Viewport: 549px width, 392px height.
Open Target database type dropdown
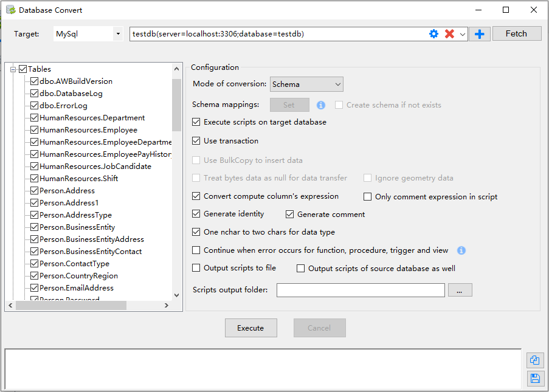118,34
